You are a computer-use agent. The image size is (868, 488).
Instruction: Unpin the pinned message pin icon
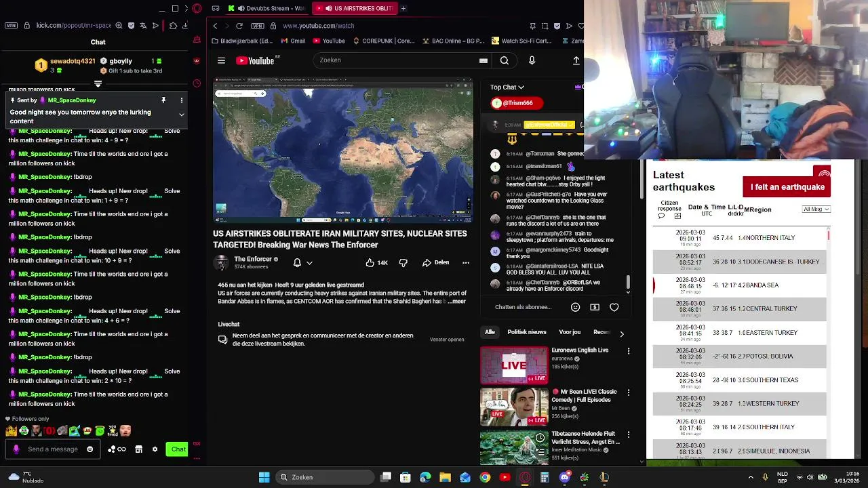click(163, 100)
